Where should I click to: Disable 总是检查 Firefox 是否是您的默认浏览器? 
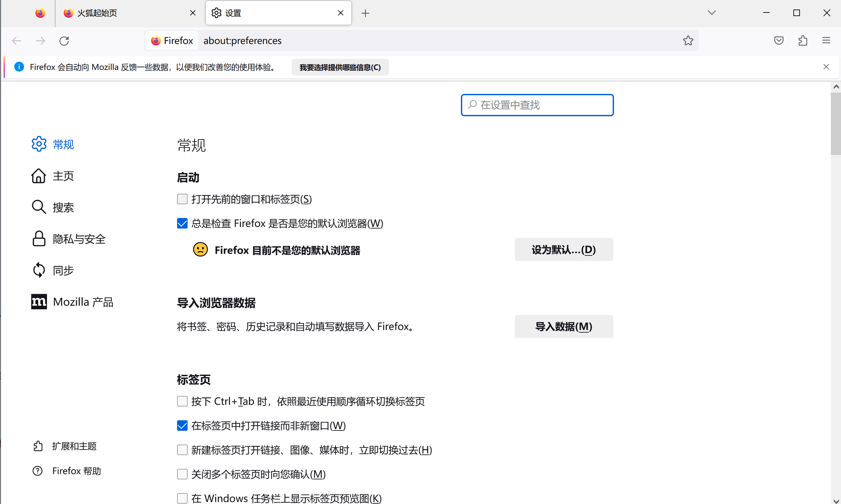[x=182, y=223]
